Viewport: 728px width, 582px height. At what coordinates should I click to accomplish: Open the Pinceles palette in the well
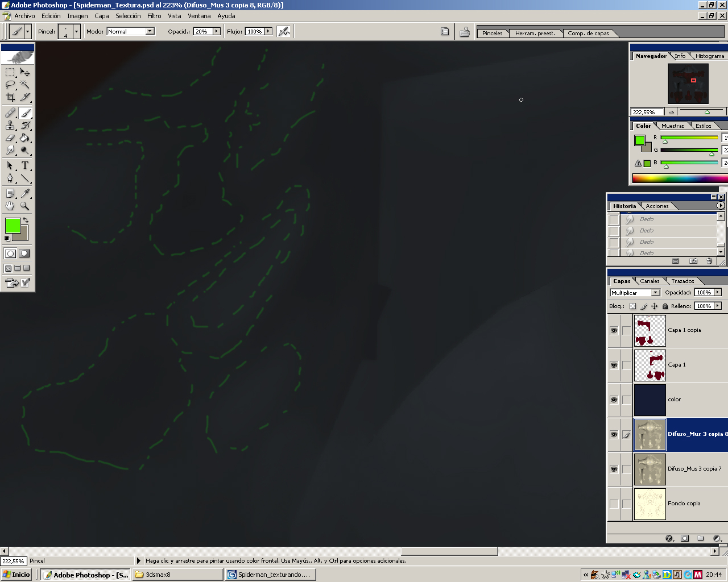(492, 33)
